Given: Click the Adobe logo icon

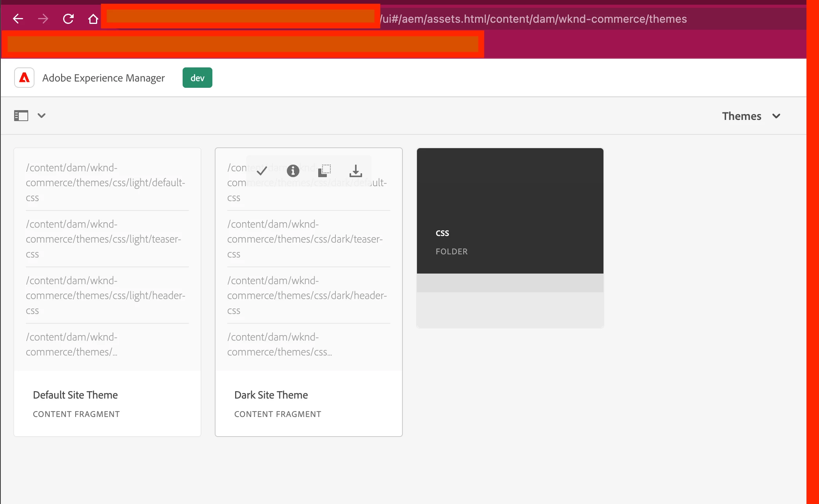Looking at the screenshot, I should pyautogui.click(x=24, y=78).
